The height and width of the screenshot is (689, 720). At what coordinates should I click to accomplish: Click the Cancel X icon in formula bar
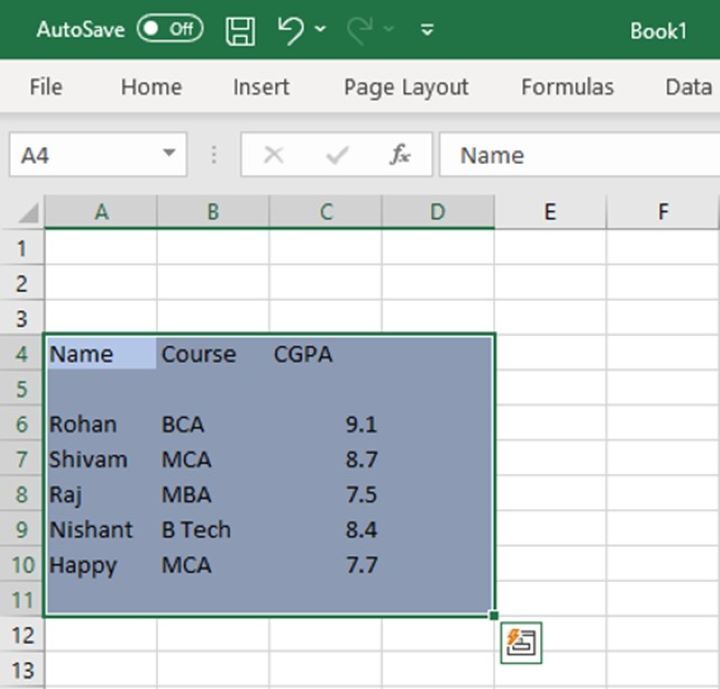coord(273,155)
